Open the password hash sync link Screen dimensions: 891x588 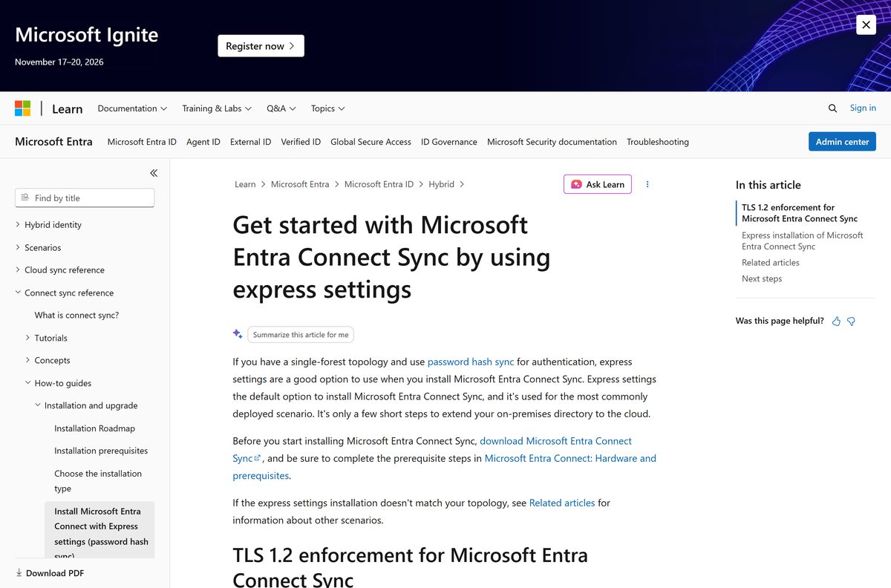coord(471,362)
